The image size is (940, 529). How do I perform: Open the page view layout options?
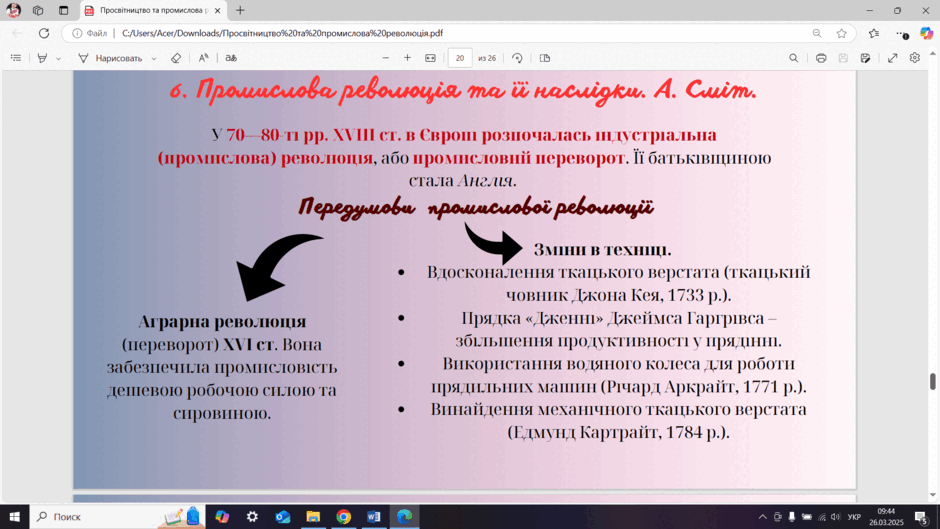click(x=545, y=58)
